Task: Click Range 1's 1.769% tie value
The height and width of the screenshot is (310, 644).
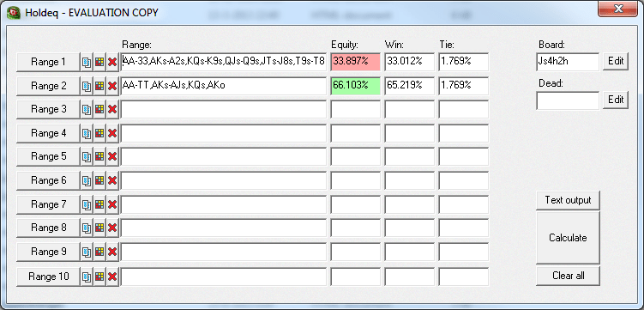Action: [x=464, y=62]
